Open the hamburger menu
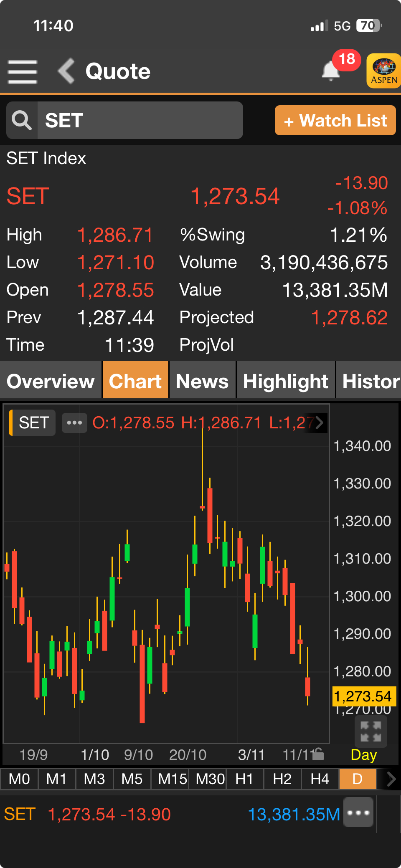Viewport: 401px width, 868px height. [x=23, y=71]
